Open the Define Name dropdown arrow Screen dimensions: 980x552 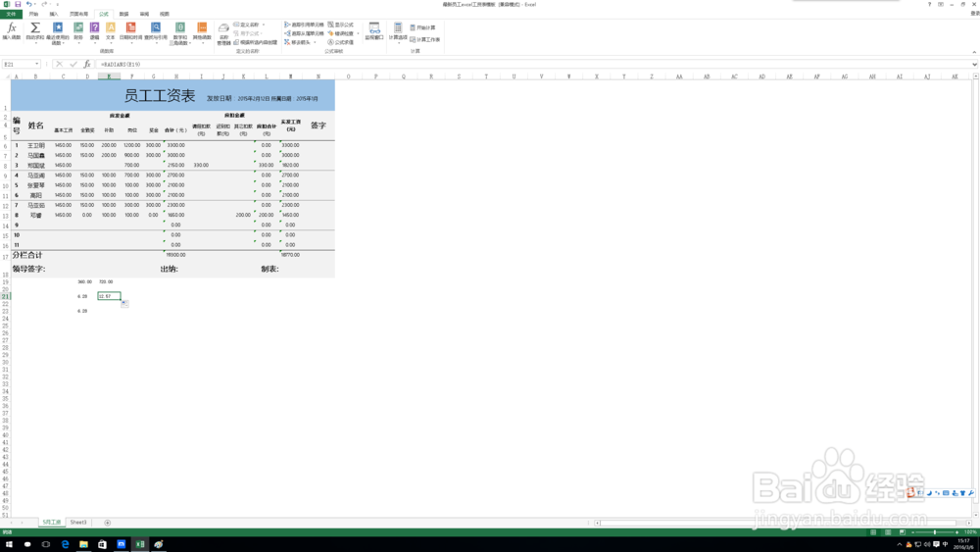263,25
